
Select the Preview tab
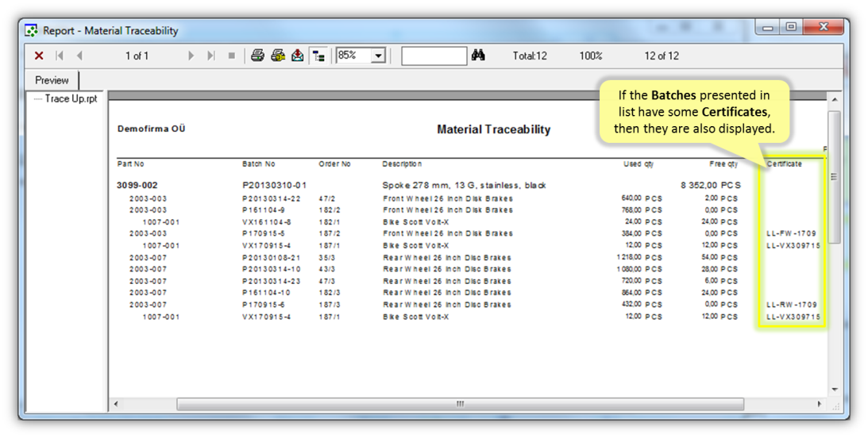[52, 80]
